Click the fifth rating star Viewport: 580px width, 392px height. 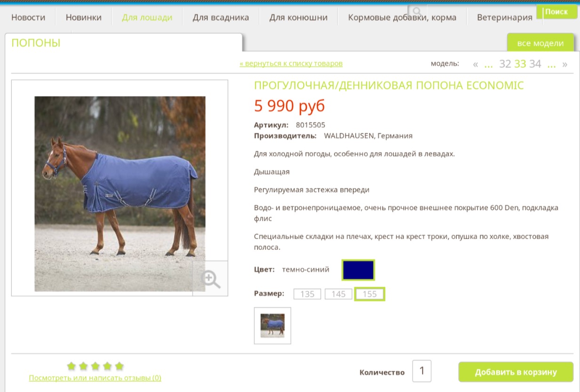point(119,366)
